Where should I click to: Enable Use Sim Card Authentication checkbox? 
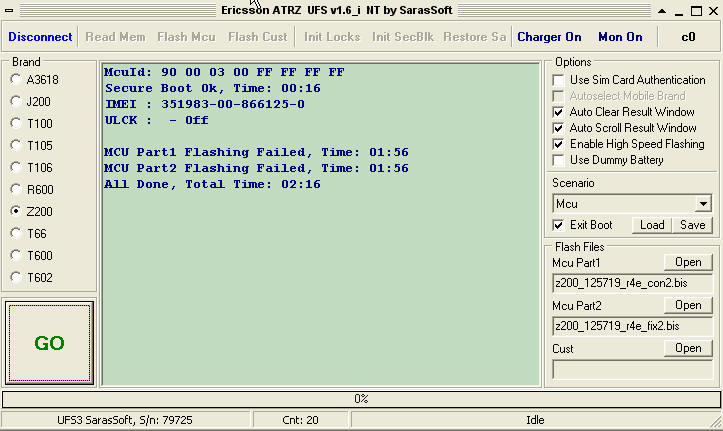[x=558, y=80]
